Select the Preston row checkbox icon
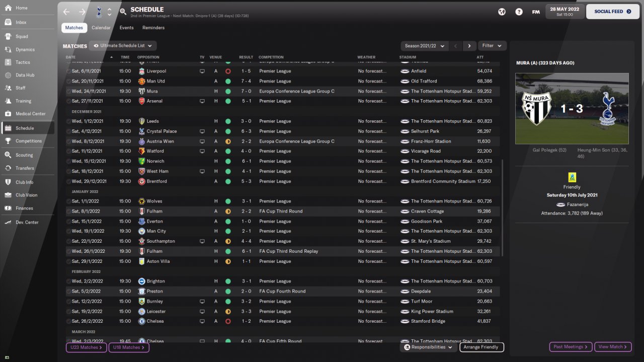The image size is (644, 362). 68,292
